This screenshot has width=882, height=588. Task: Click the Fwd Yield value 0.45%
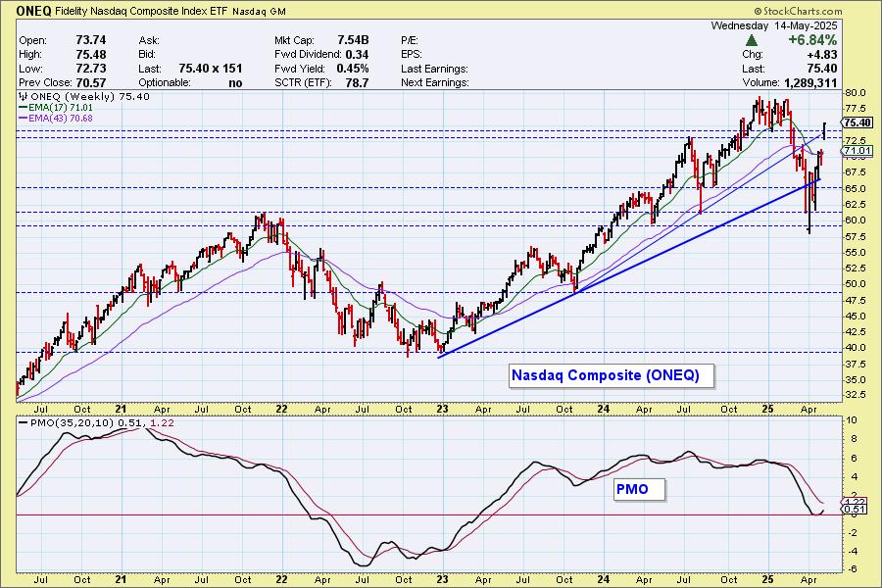coord(352,69)
